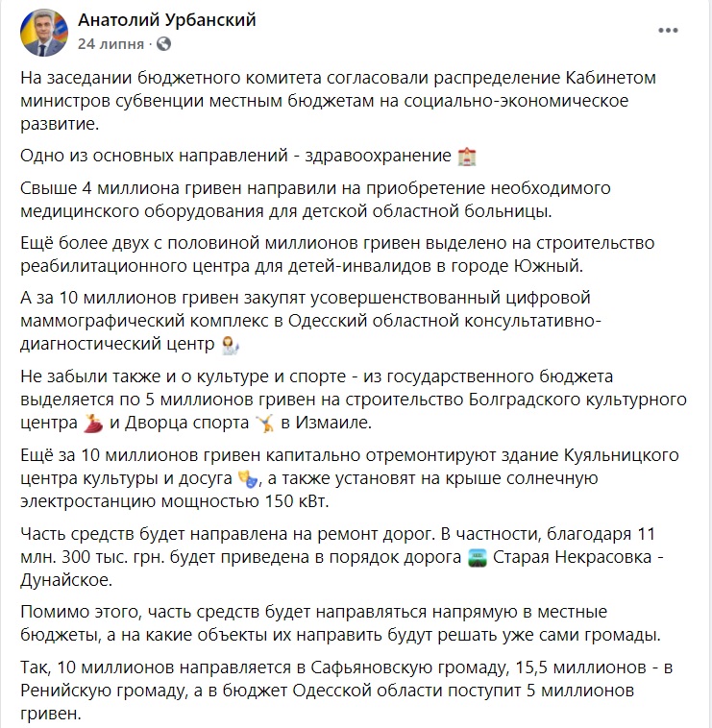The image size is (712, 728).
Task: Click the paragraph starting Часть средств будет направлена
Action: coord(341,557)
